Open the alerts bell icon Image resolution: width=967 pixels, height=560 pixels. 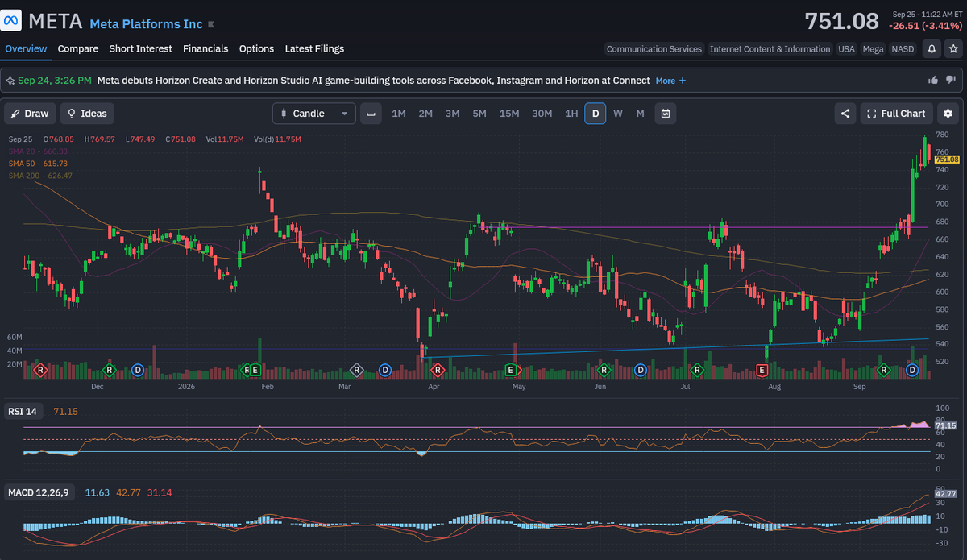click(932, 48)
